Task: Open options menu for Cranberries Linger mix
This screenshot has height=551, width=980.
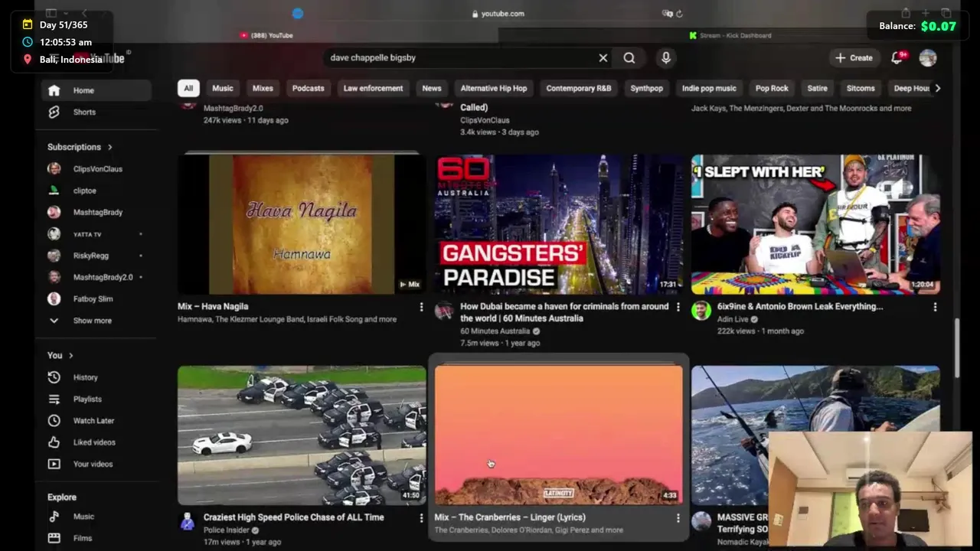Action: [678, 518]
